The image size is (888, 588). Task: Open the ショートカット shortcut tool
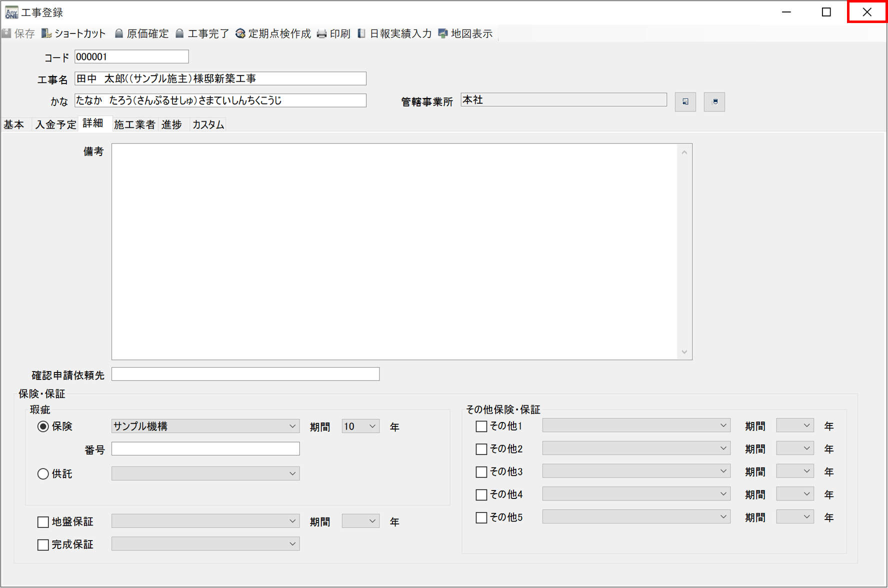coord(46,33)
